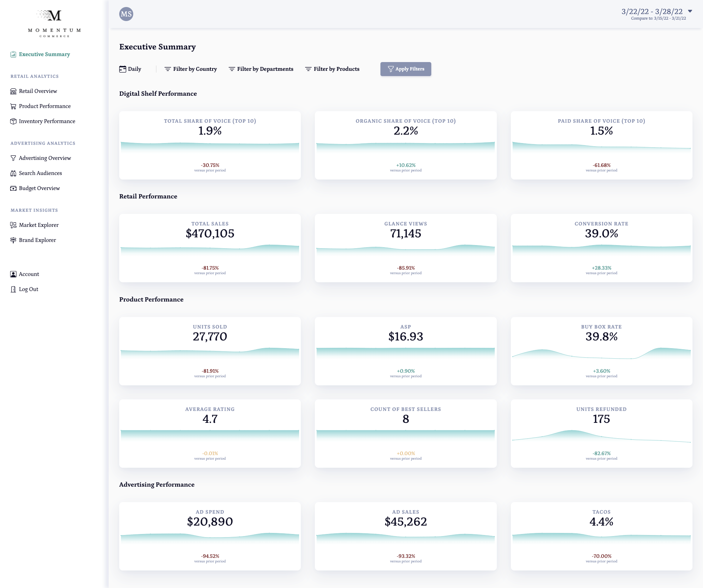Click the Advertising Overview sidebar icon
Viewport: 703px width, 588px height.
pos(13,158)
